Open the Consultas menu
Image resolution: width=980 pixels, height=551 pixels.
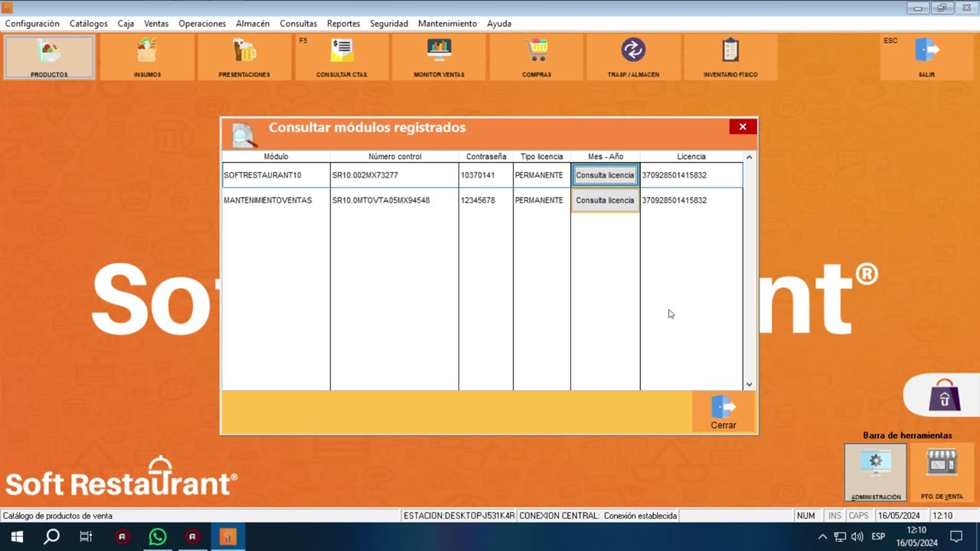pos(299,24)
